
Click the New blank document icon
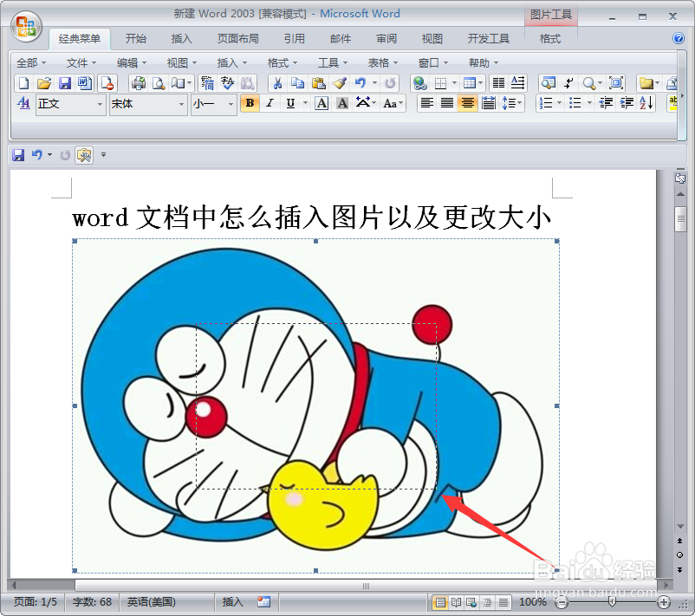point(23,83)
